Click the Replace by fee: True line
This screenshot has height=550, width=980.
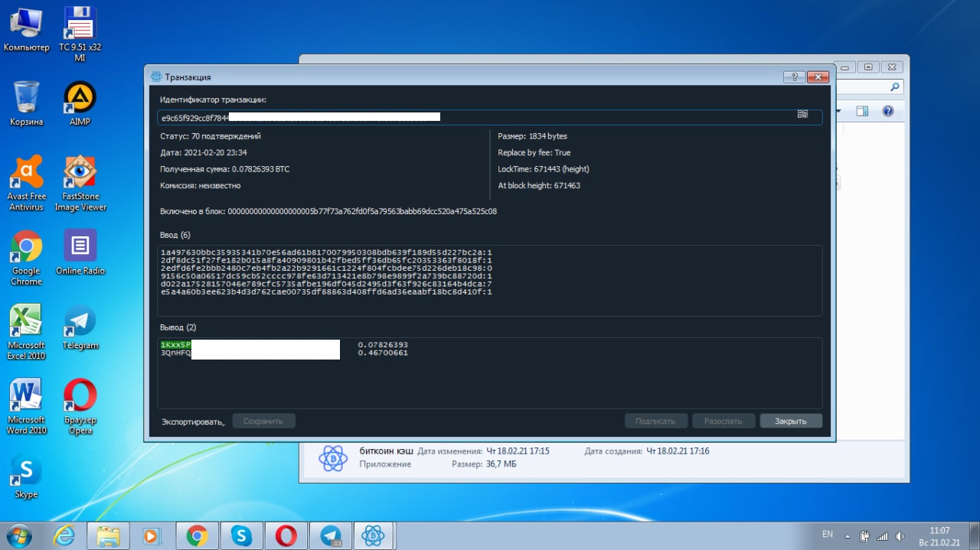pyautogui.click(x=534, y=153)
